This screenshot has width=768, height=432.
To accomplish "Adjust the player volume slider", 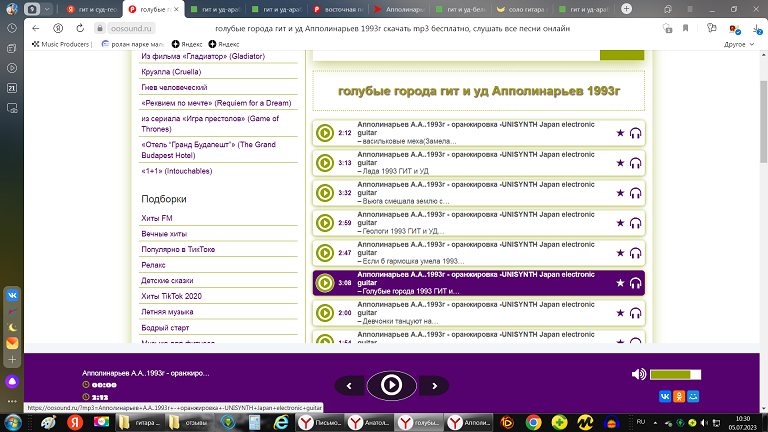I will pyautogui.click(x=675, y=375).
